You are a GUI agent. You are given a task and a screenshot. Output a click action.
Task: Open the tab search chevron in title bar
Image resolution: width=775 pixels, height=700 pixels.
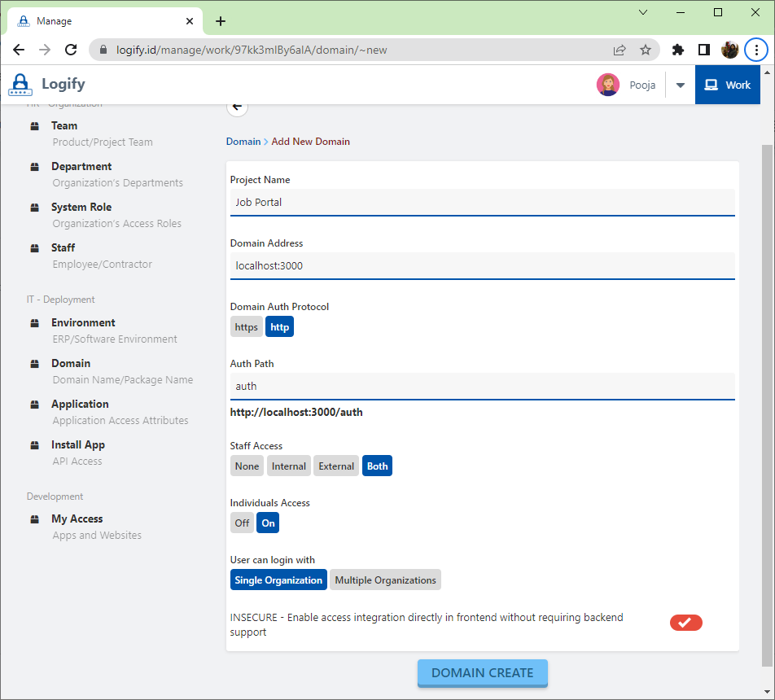pyautogui.click(x=643, y=12)
